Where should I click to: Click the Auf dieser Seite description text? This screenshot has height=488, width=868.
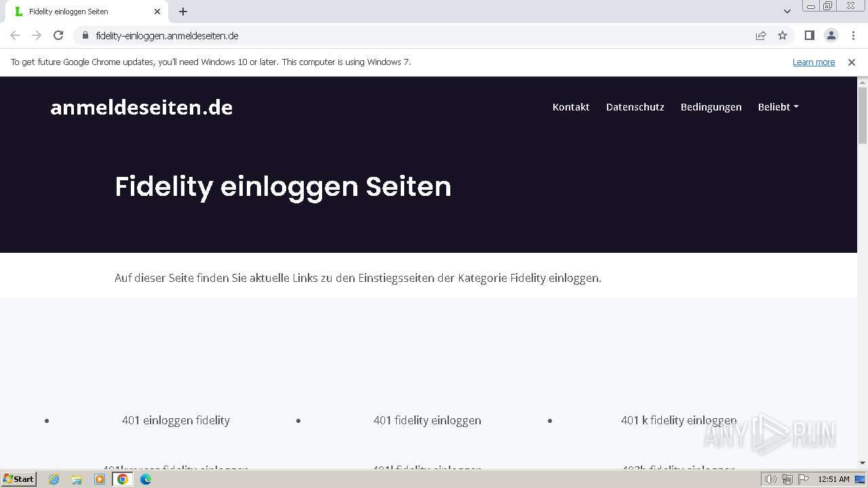click(358, 278)
